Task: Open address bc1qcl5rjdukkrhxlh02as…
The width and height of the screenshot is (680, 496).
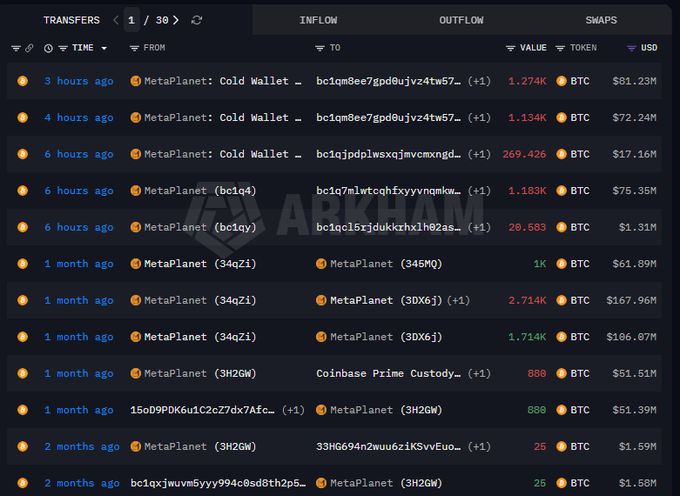Action: pyautogui.click(x=389, y=227)
